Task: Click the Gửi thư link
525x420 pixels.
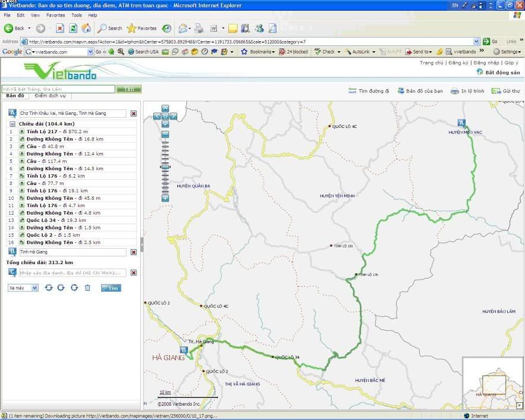Action: click(x=506, y=91)
